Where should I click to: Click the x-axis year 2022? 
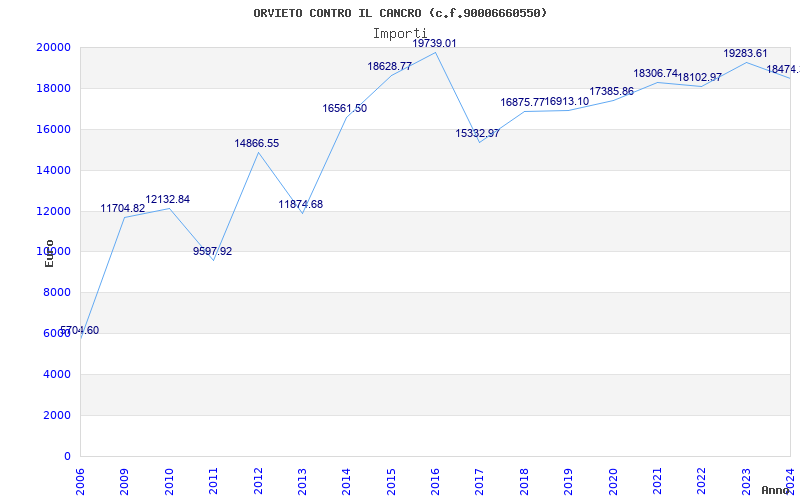tap(702, 482)
